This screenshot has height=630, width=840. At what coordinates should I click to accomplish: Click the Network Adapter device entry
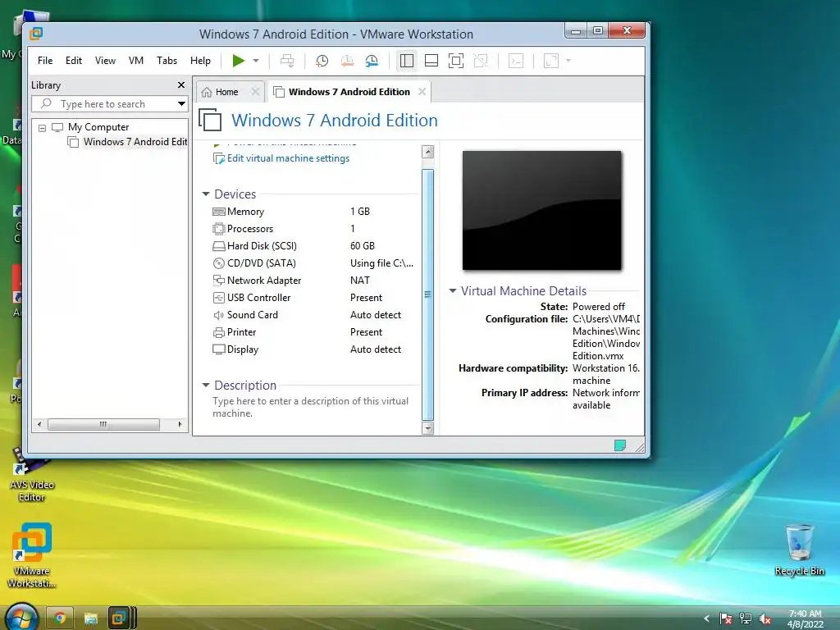(263, 281)
